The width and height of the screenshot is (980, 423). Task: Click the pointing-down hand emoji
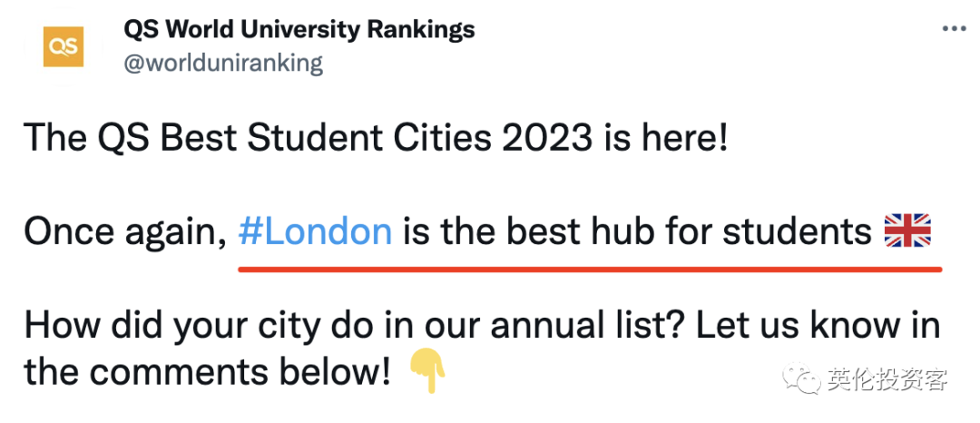[x=424, y=371]
